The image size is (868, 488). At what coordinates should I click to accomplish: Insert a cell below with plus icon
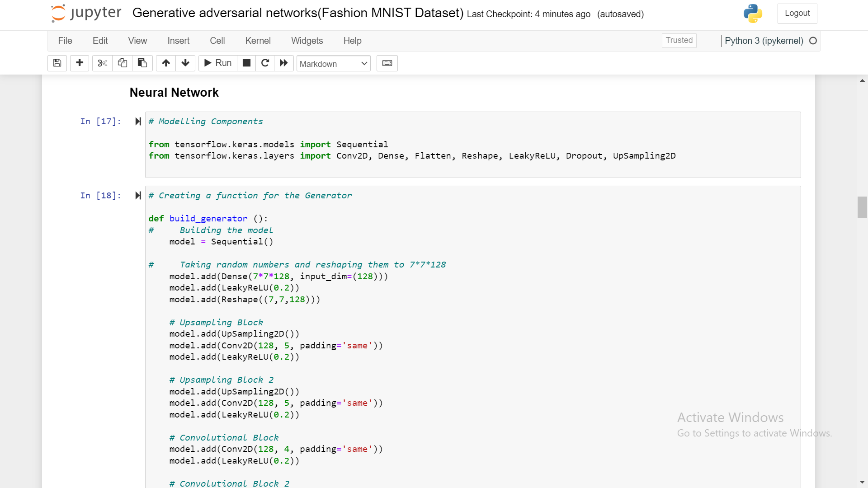click(80, 63)
